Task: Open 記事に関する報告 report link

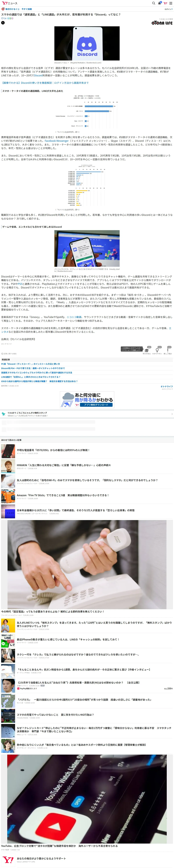Action: coord(9,354)
